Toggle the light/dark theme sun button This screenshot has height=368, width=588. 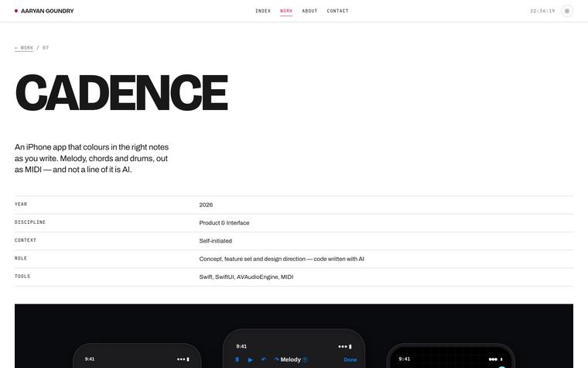(x=566, y=11)
